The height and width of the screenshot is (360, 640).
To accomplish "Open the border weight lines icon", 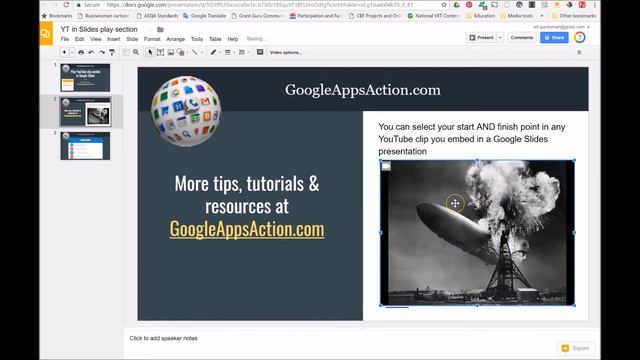I will 228,52.
